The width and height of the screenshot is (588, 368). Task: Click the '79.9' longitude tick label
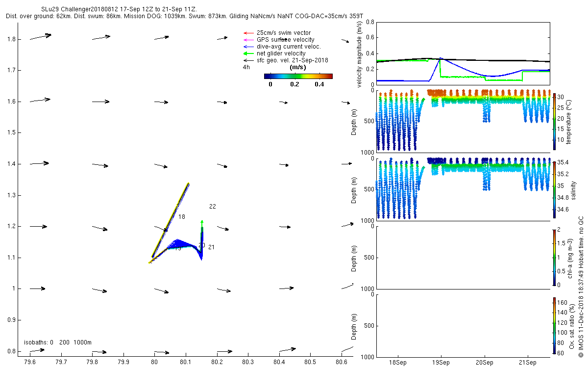point(123,362)
